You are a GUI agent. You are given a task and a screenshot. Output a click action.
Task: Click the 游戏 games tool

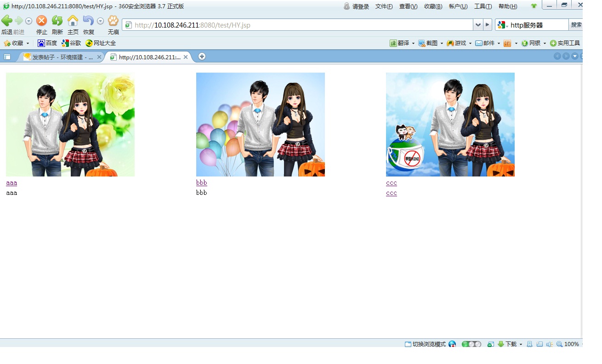pyautogui.click(x=456, y=43)
